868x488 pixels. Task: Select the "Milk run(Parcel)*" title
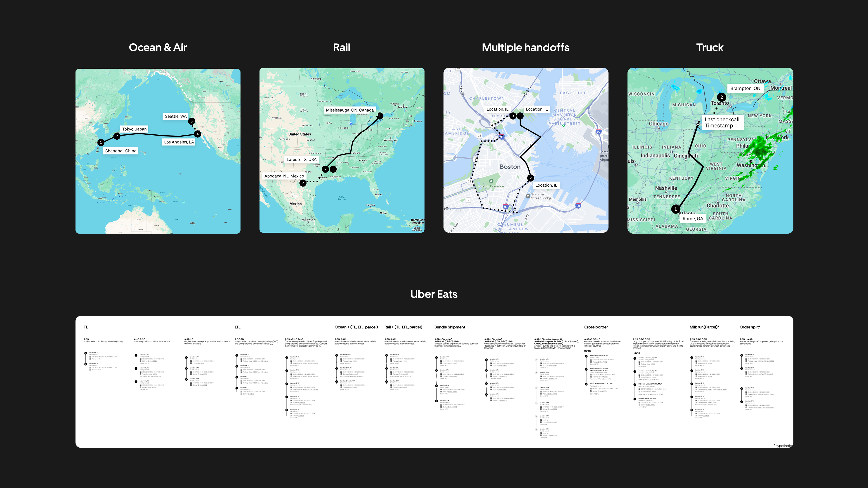coord(704,327)
